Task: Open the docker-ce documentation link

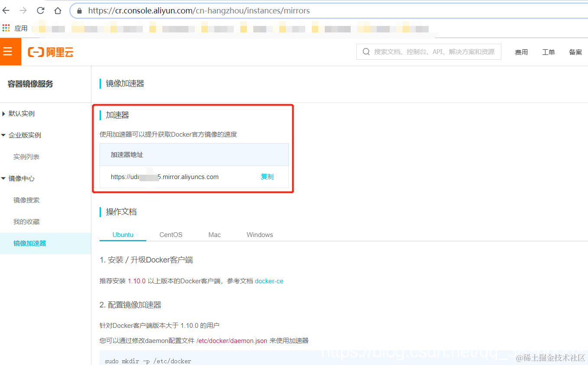Action: [x=269, y=281]
